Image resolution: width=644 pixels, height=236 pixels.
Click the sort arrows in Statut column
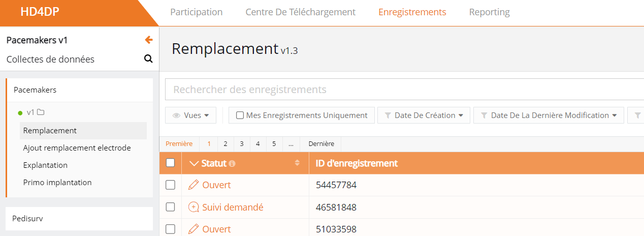pyautogui.click(x=297, y=163)
